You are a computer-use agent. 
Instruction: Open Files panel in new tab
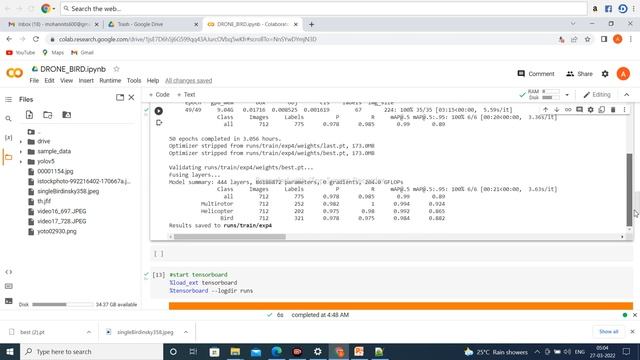[120, 98]
